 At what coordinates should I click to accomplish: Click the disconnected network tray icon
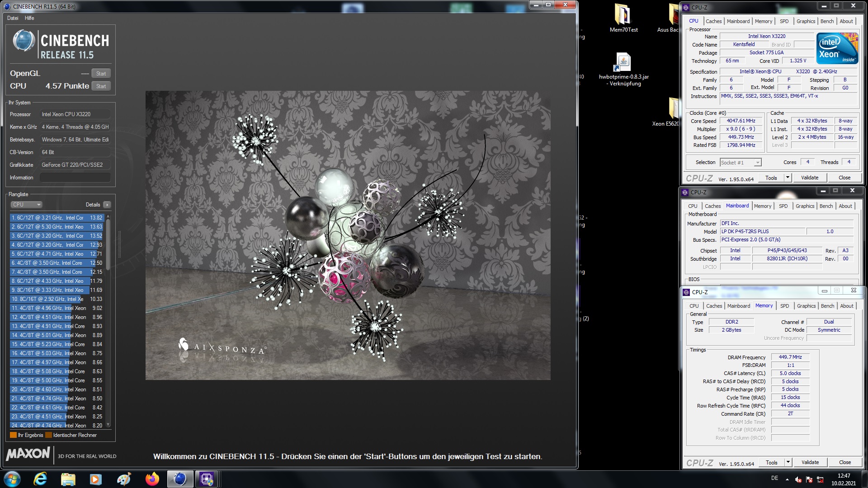[x=820, y=479]
